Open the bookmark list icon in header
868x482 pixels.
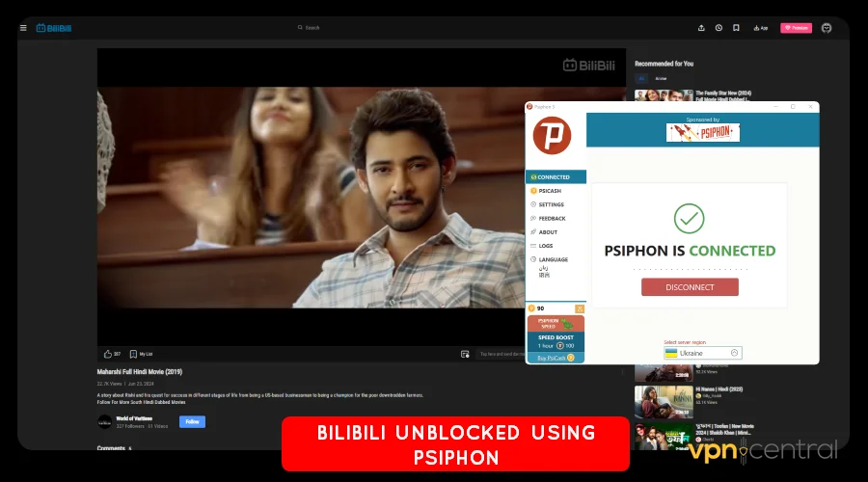(736, 28)
